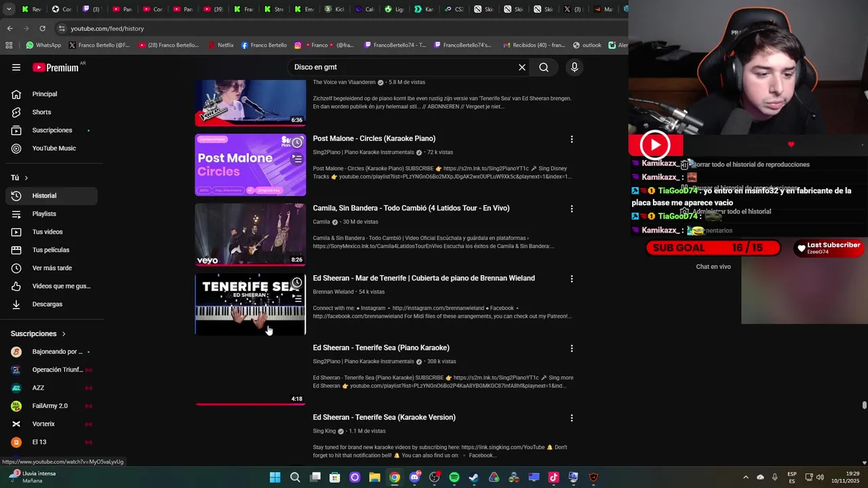Viewport: 868px width, 488px height.
Task: Open Ver más tarde in the sidebar
Action: [x=52, y=268]
